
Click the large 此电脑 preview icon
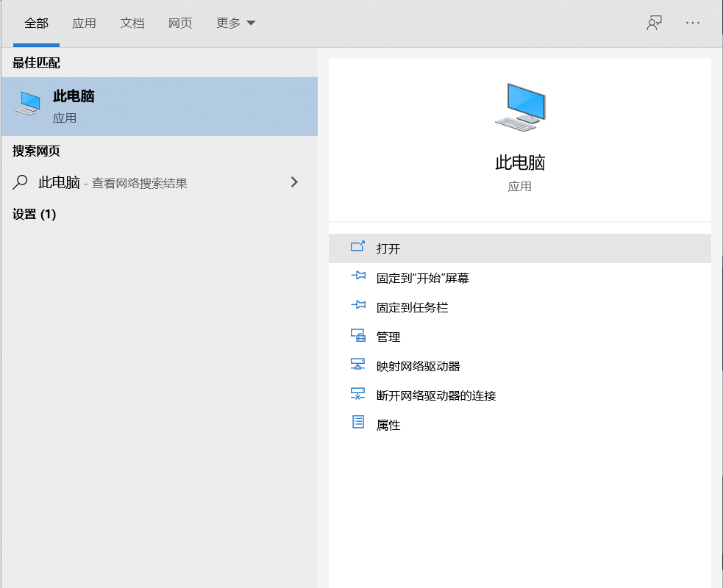(x=520, y=107)
